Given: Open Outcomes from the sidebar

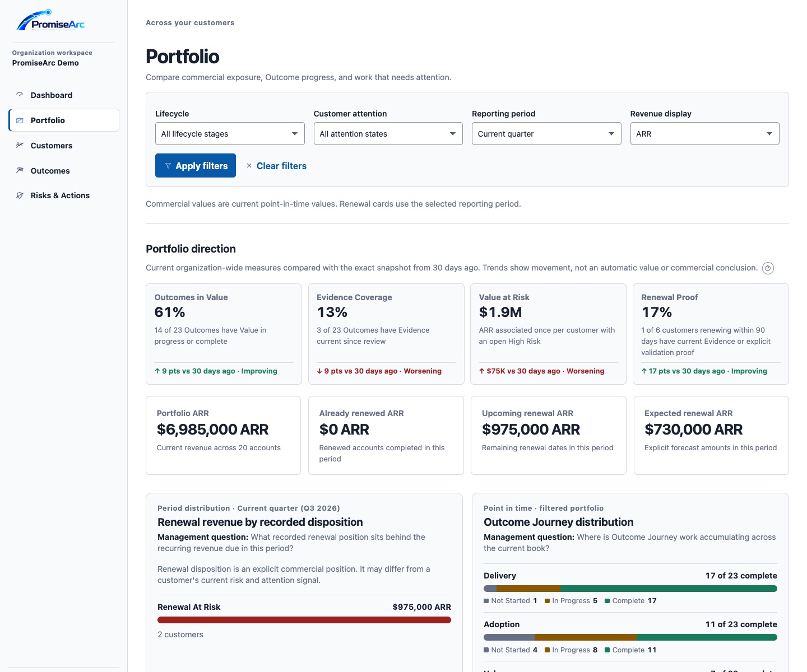Looking at the screenshot, I should pos(64,171).
